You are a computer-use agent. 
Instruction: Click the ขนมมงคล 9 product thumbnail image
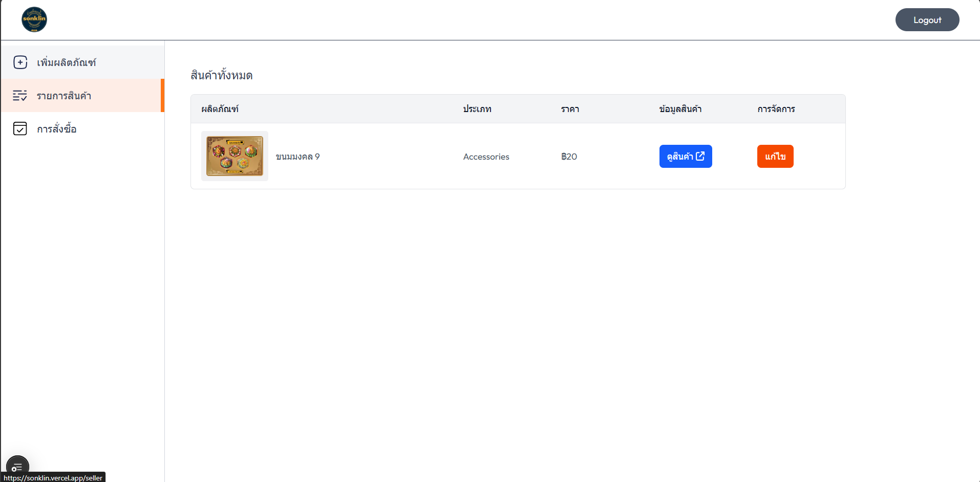pos(235,156)
